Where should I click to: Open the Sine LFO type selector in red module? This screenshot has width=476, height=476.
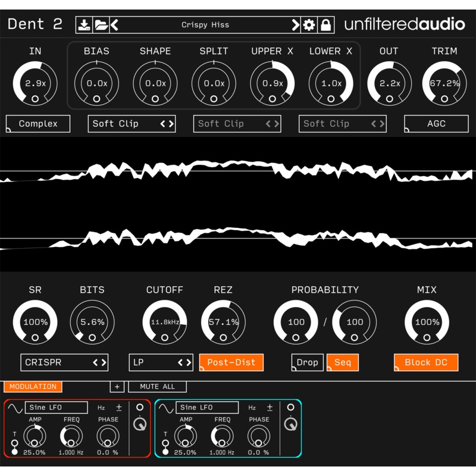pyautogui.click(x=57, y=408)
